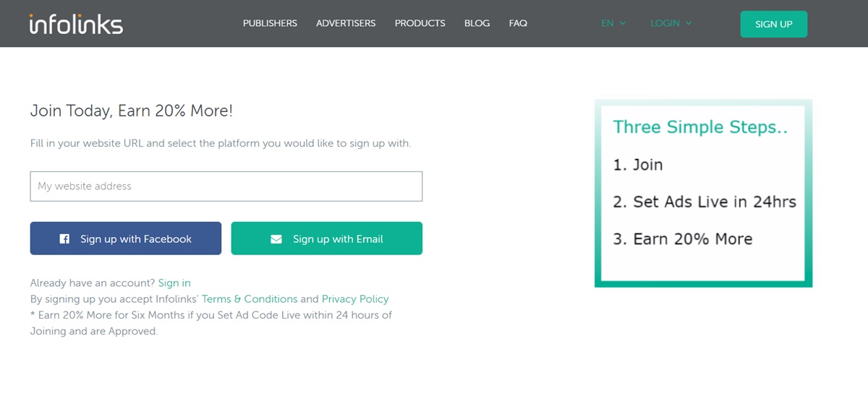Open the LOGIN dropdown menu
Image resolution: width=868 pixels, height=417 pixels.
(x=671, y=23)
